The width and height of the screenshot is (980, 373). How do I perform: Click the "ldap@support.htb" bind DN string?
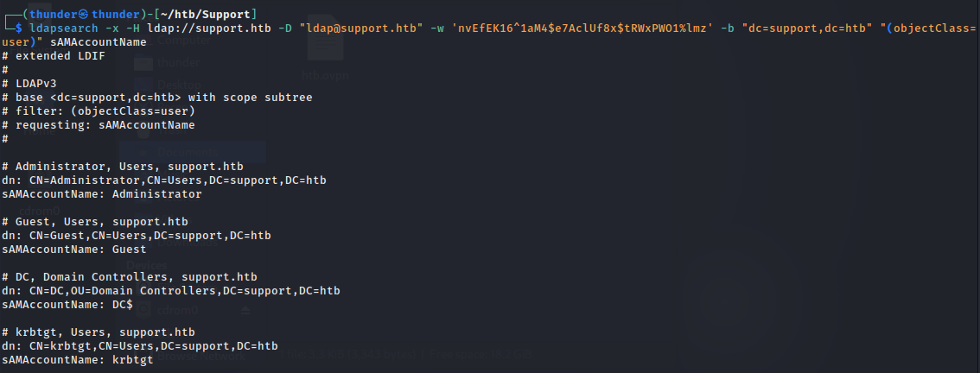360,28
